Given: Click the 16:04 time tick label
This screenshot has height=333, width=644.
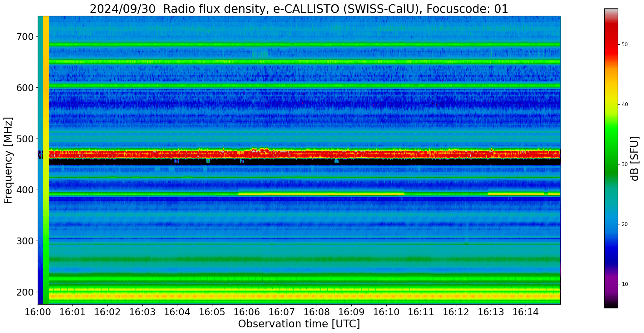Looking at the screenshot, I should pyautogui.click(x=177, y=312).
